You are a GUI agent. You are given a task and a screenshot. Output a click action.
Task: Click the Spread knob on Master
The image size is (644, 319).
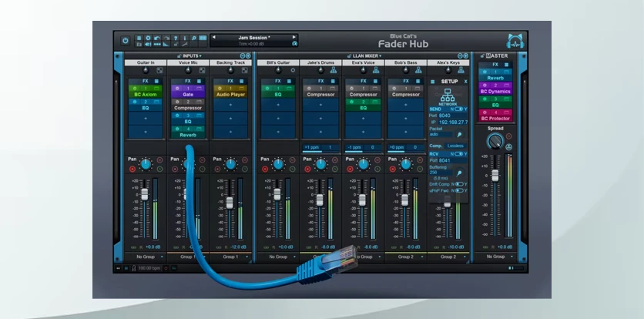click(495, 142)
